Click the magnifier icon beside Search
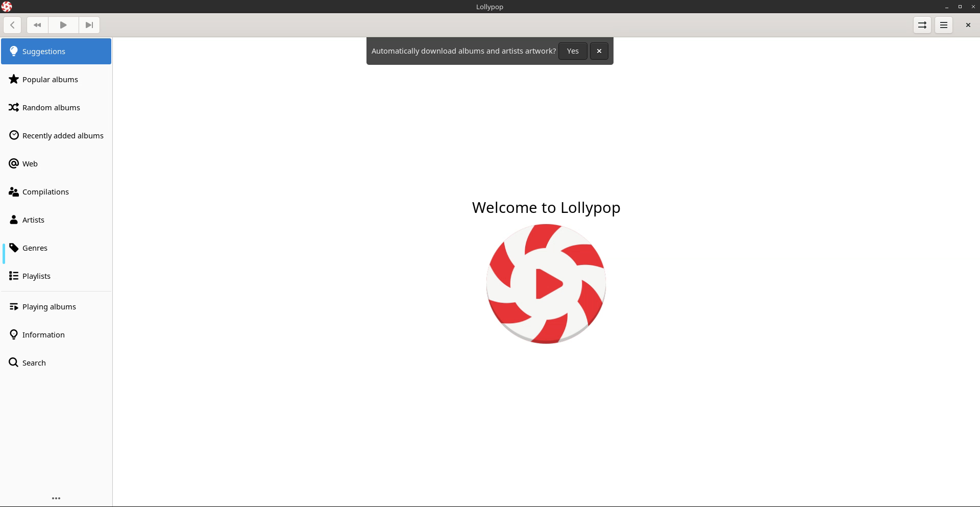This screenshot has height=507, width=980. click(14, 363)
